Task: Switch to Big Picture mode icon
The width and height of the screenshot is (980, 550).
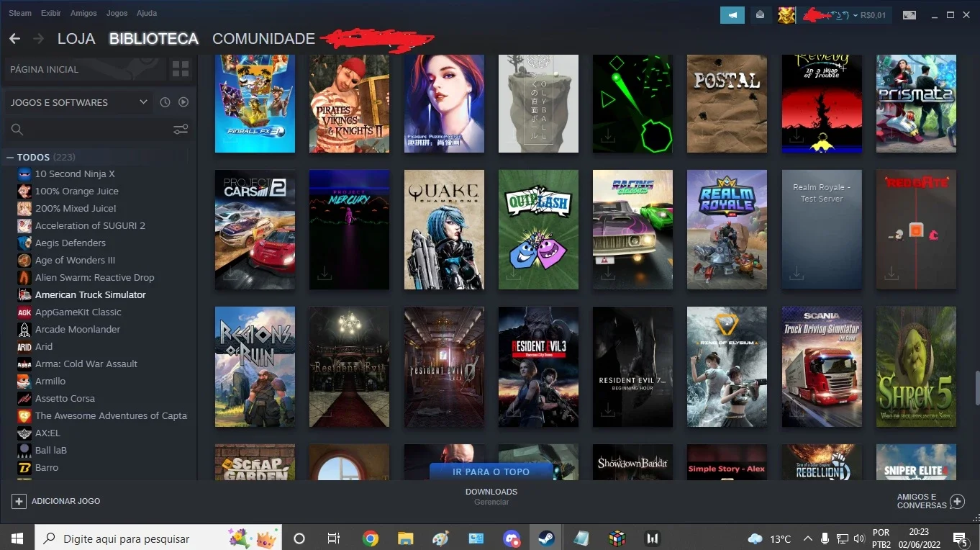Action: click(x=909, y=15)
